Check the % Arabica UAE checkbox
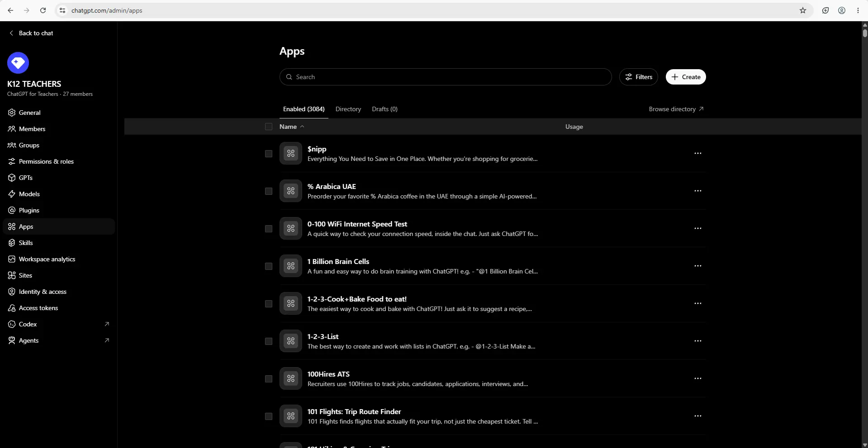The height and width of the screenshot is (448, 868). (269, 191)
